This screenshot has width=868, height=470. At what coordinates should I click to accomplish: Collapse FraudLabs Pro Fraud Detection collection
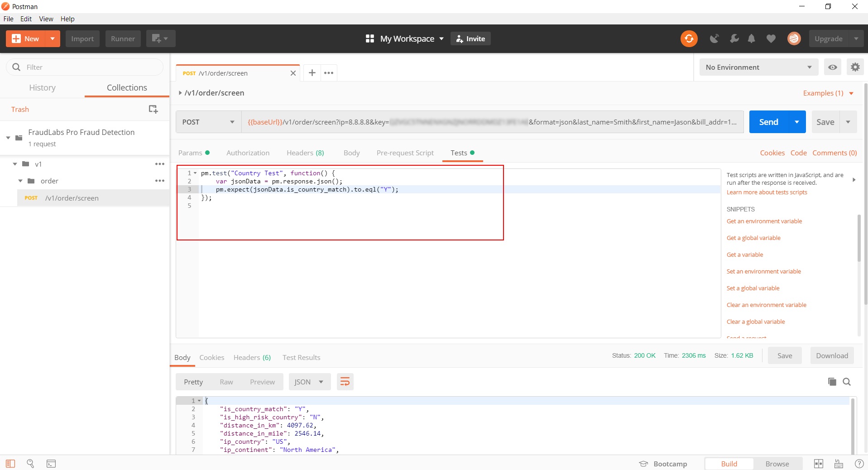coord(8,138)
